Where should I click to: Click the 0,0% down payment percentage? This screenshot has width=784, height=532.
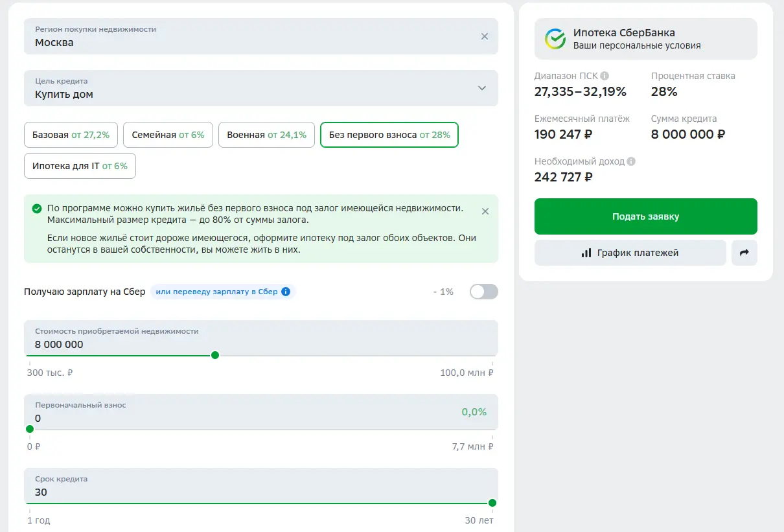point(474,412)
